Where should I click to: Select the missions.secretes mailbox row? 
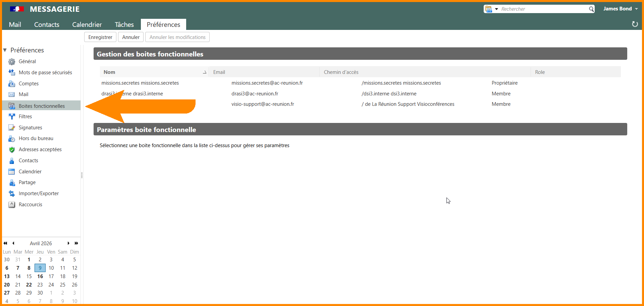140,83
